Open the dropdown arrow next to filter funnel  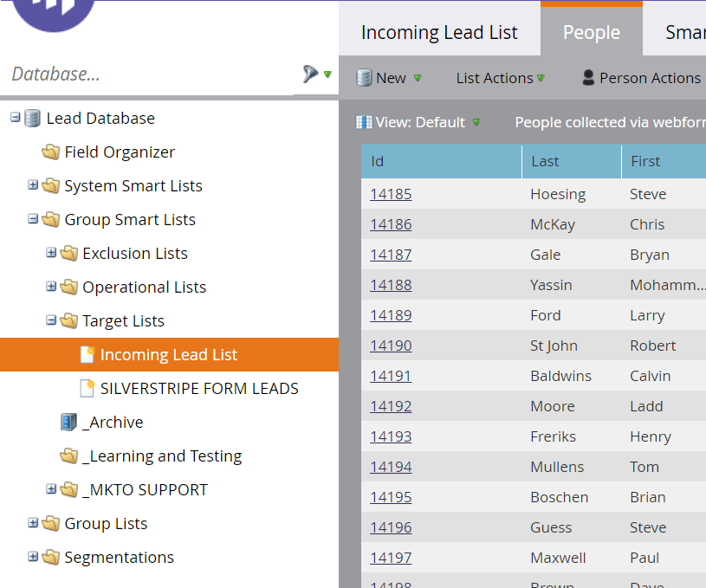pyautogui.click(x=327, y=74)
